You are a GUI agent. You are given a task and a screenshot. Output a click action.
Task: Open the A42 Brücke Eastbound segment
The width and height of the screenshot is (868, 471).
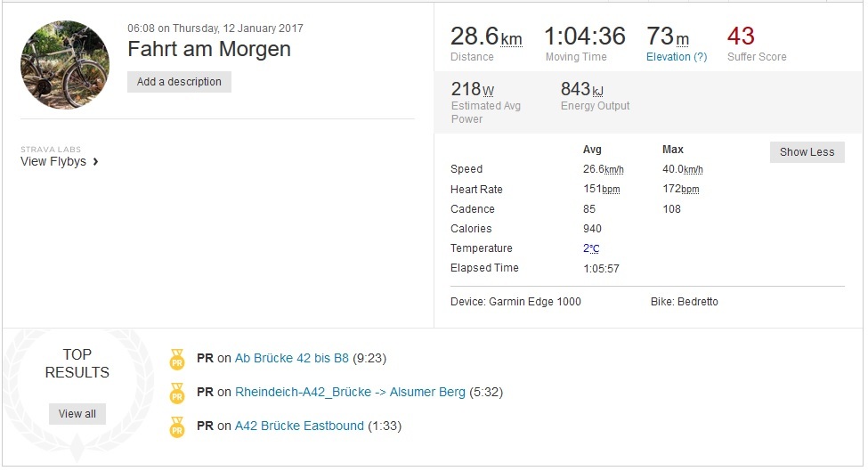pos(299,426)
